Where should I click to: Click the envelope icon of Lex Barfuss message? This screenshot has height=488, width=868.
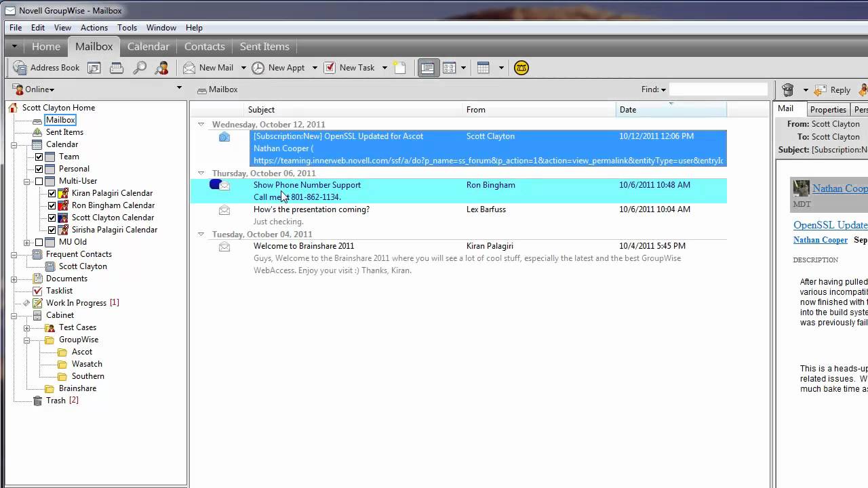pyautogui.click(x=224, y=210)
